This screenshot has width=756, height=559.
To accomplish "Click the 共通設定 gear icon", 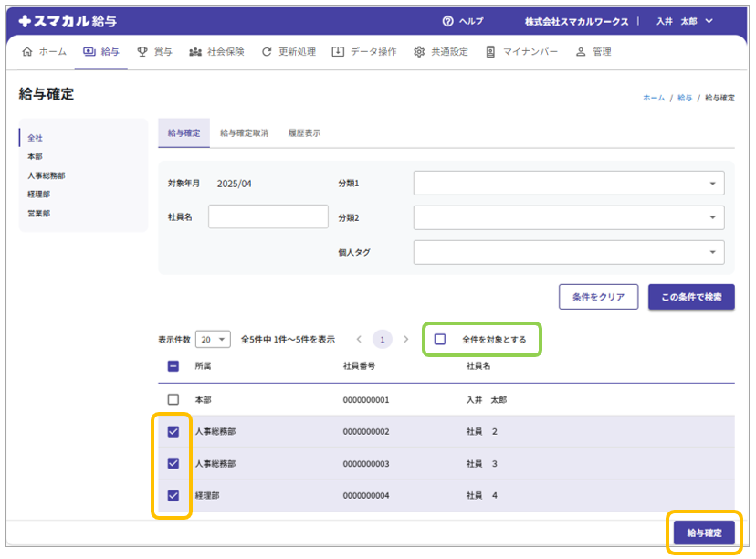I will (x=419, y=52).
